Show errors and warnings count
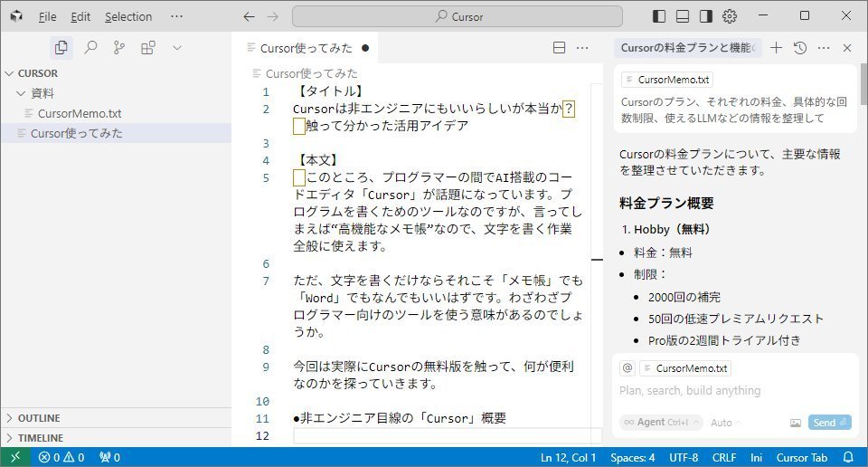The height and width of the screenshot is (467, 868). click(x=61, y=457)
